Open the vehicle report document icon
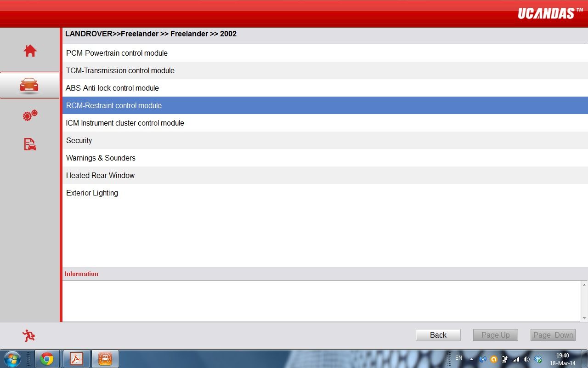 pos(30,144)
